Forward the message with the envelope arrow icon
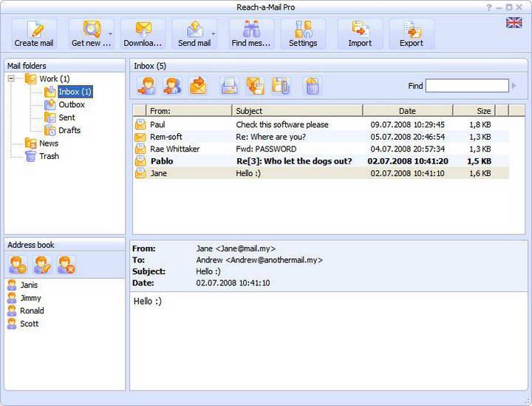532x406 pixels. 198,86
